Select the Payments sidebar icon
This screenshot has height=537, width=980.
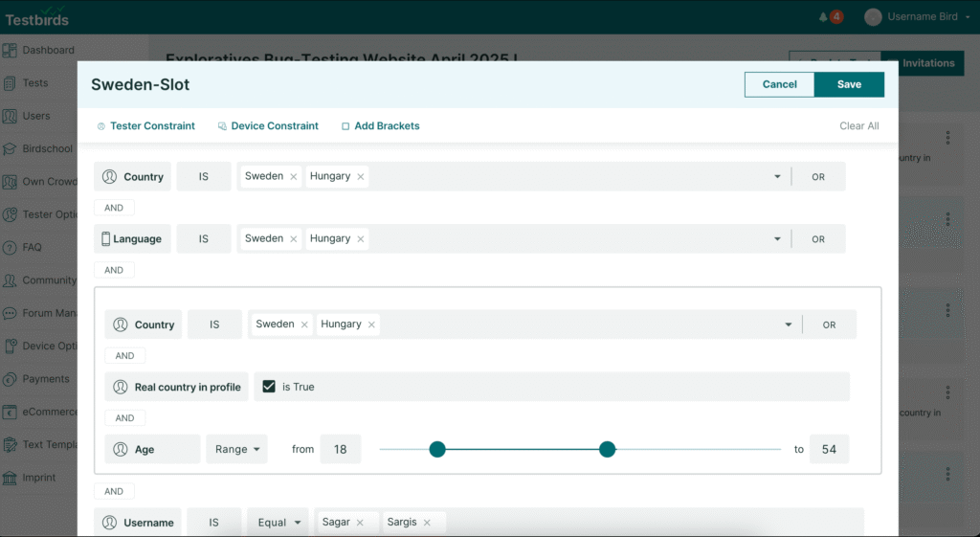[x=10, y=379]
